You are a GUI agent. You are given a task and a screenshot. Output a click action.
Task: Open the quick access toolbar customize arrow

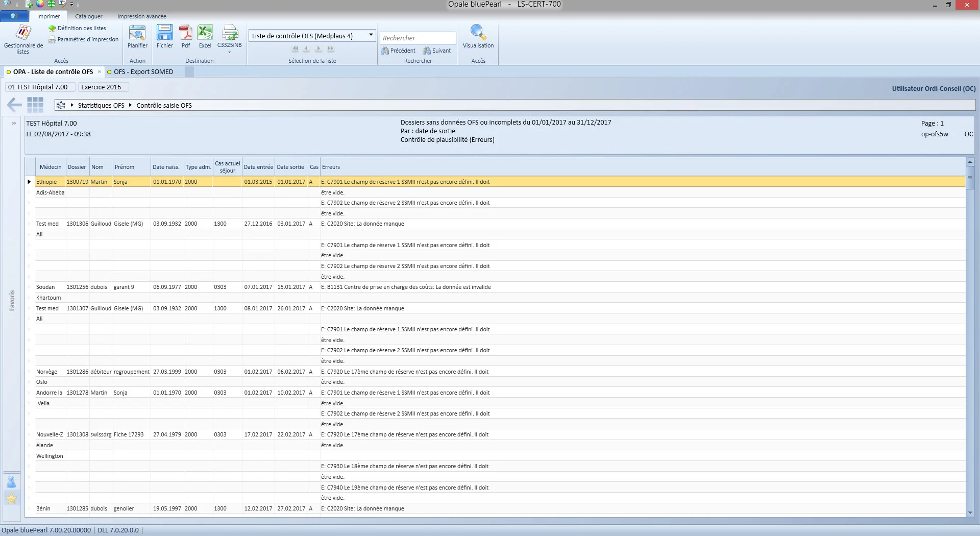(71, 4)
